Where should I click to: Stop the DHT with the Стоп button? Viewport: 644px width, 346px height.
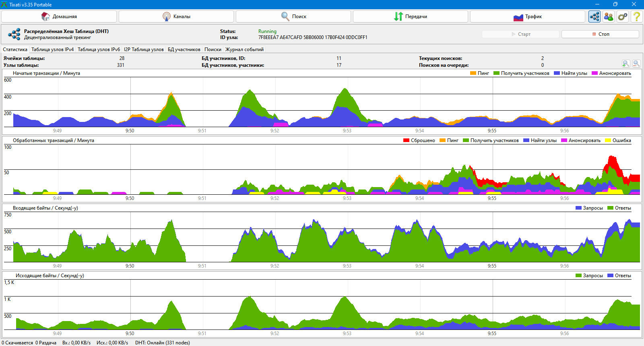pos(600,34)
